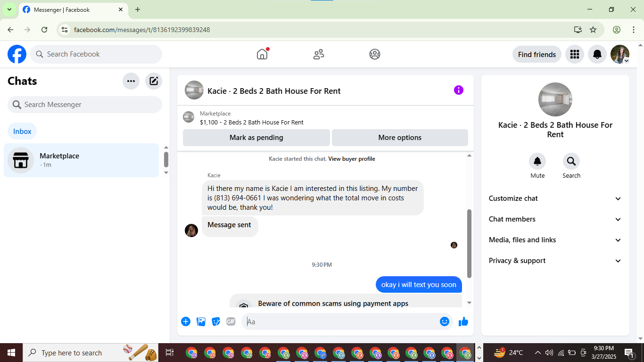Screen dimensions: 644x362
Task: Search in conversation using the magnifier icon
Action: (571, 162)
